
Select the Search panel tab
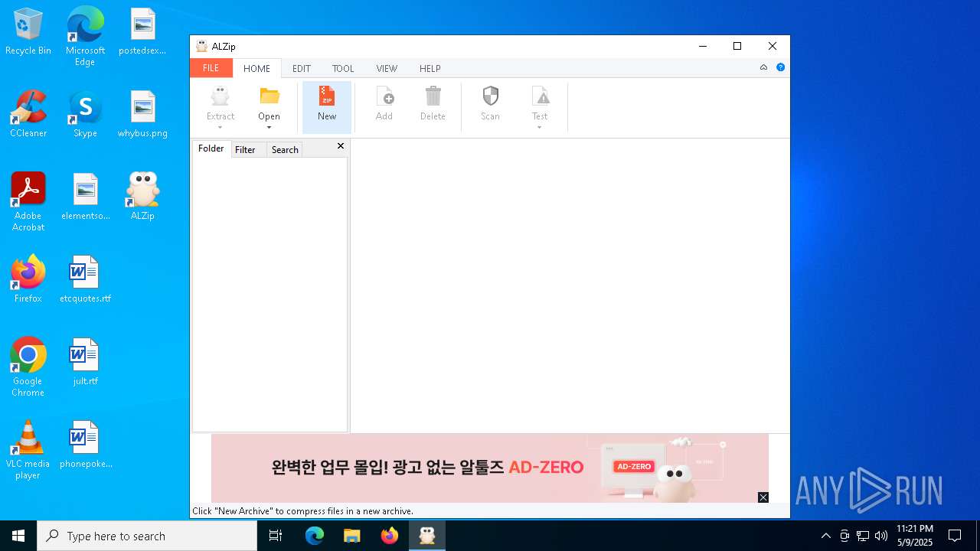point(285,149)
